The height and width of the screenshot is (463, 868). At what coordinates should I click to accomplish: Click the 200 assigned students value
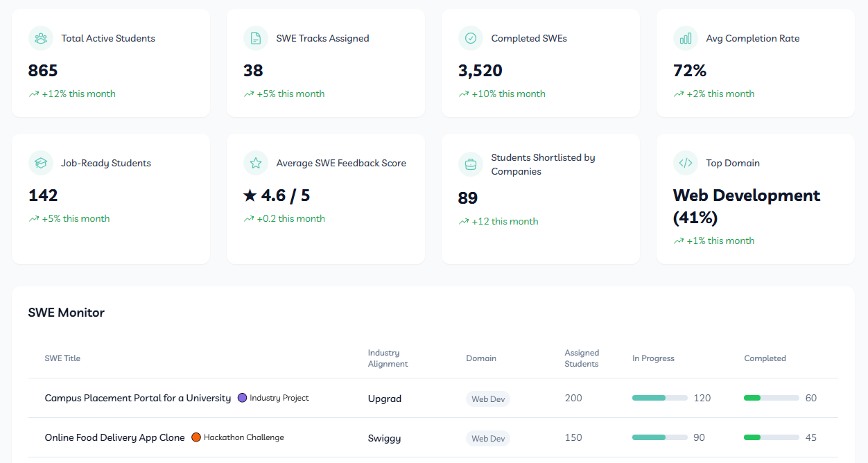[573, 398]
